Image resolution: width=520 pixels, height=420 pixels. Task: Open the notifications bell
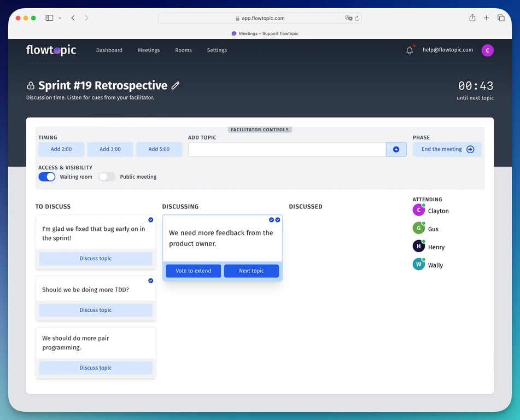(410, 50)
